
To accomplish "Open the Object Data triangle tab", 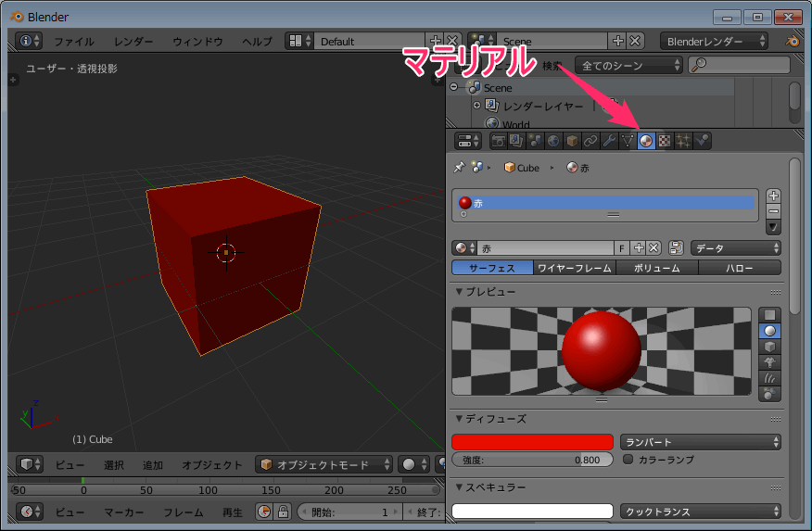I will [x=628, y=141].
